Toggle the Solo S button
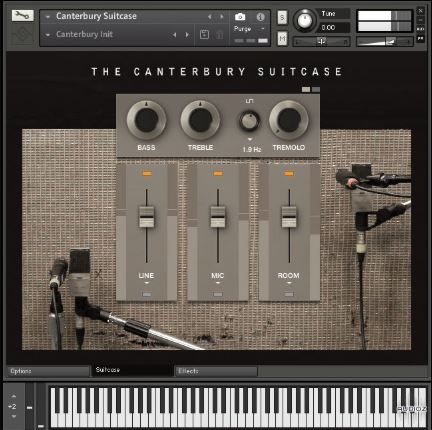 (x=282, y=18)
